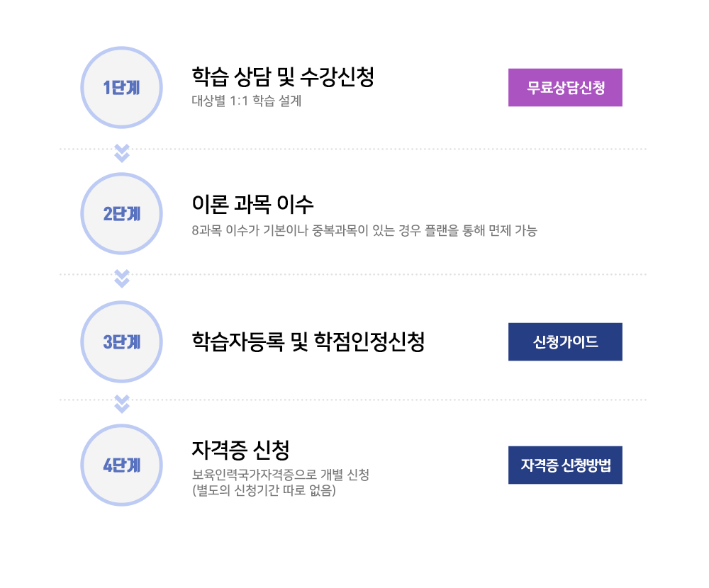
Task: Click dotted divider line under step 3
Action: tap(352, 400)
